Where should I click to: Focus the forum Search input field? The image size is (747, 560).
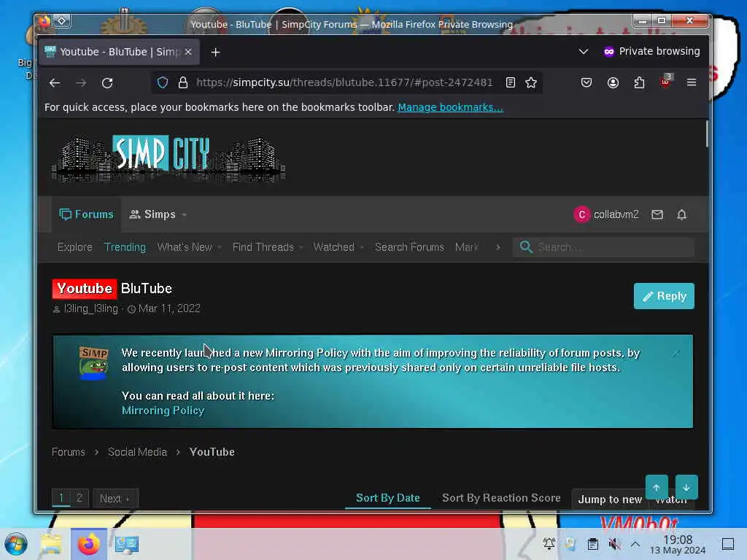(603, 247)
